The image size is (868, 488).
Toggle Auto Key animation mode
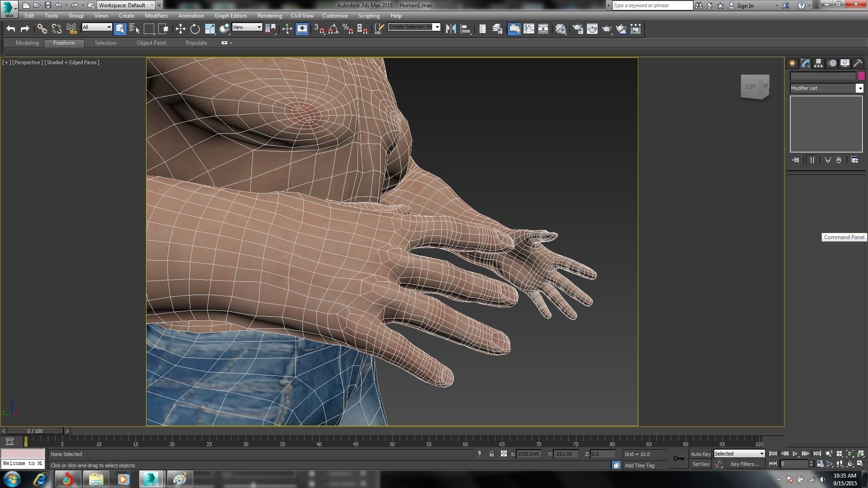[x=700, y=454]
